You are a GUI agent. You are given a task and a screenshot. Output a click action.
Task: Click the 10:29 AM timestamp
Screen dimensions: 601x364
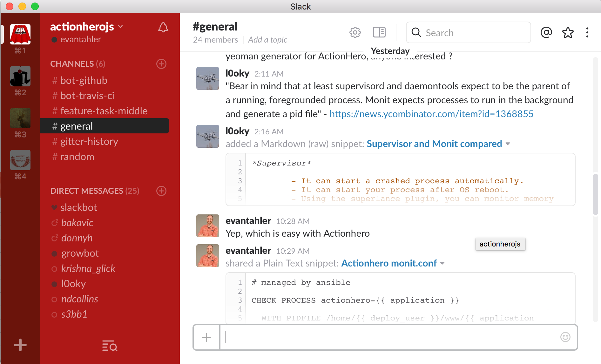[x=293, y=251]
